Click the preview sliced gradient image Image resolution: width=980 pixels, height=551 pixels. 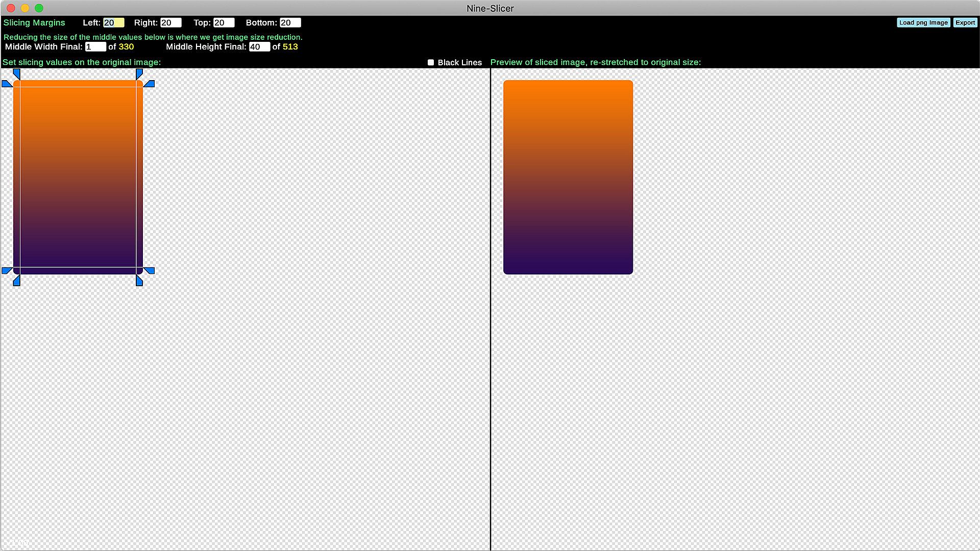568,177
